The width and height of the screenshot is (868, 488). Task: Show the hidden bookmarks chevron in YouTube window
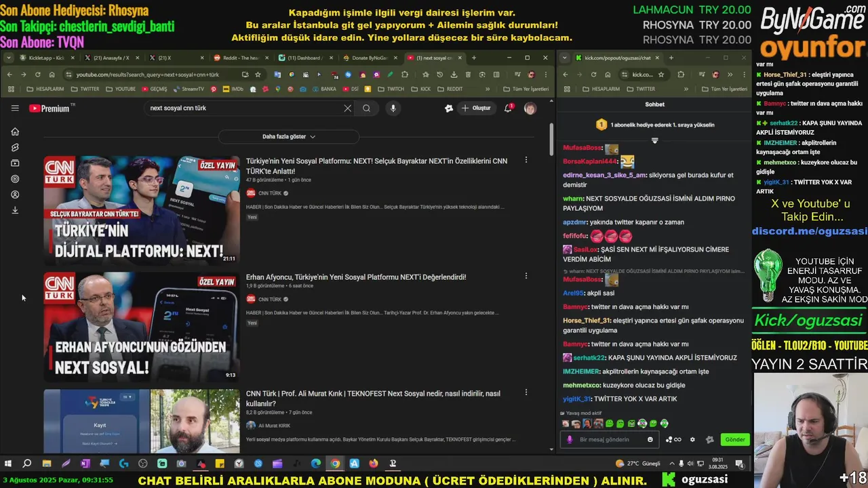[x=487, y=89]
